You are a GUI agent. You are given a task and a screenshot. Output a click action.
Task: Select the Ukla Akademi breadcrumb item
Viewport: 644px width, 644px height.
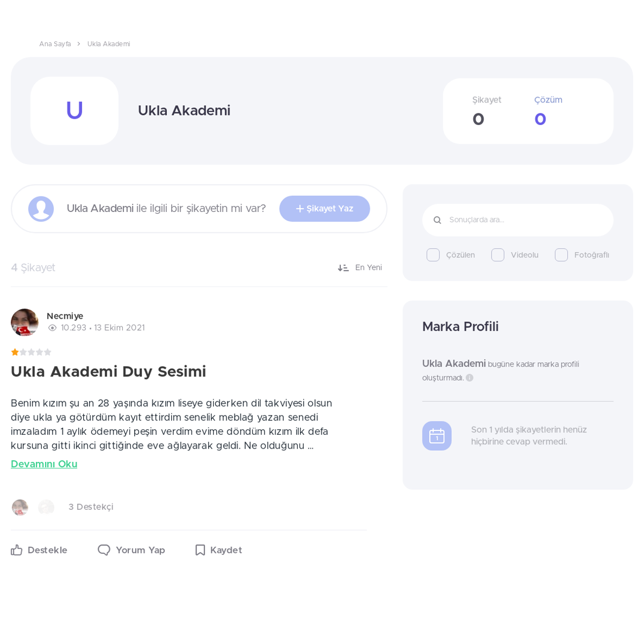click(x=108, y=44)
